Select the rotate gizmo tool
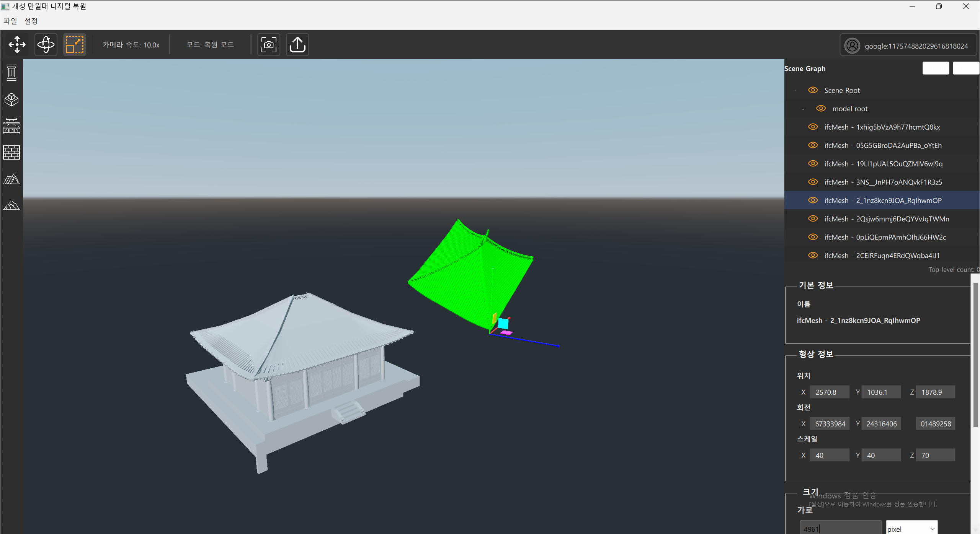This screenshot has height=534, width=980. pyautogui.click(x=46, y=45)
